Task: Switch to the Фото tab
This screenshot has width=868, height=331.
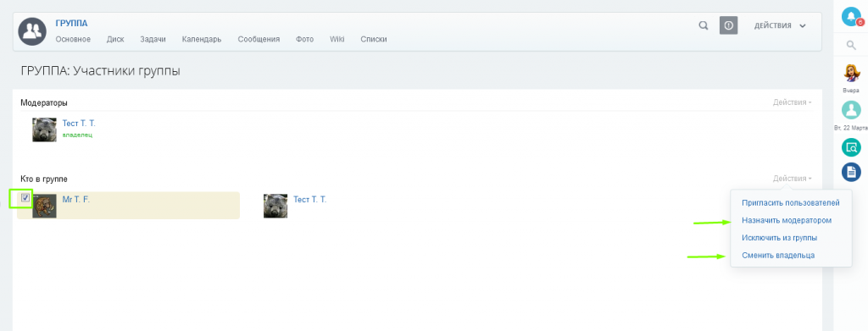Action: click(304, 39)
